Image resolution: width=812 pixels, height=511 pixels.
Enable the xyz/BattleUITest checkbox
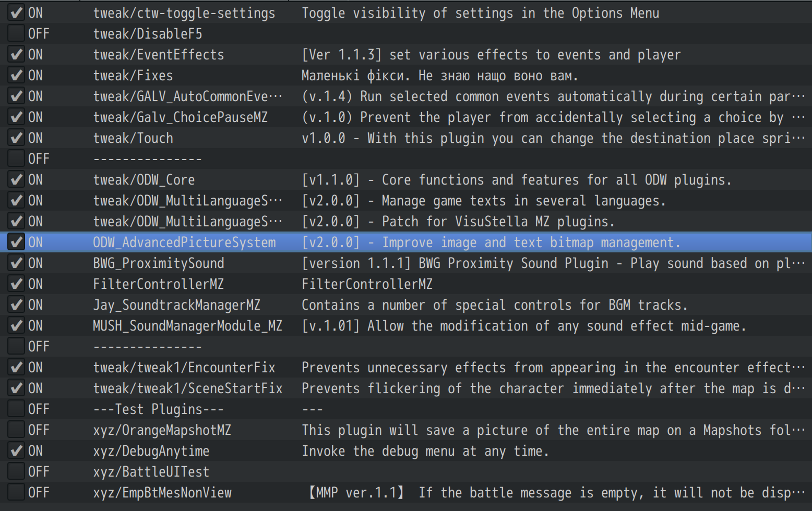click(16, 471)
